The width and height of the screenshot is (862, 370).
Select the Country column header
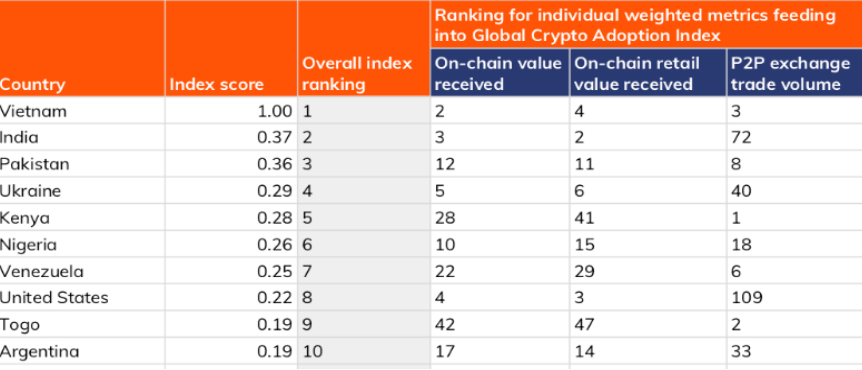click(82, 48)
